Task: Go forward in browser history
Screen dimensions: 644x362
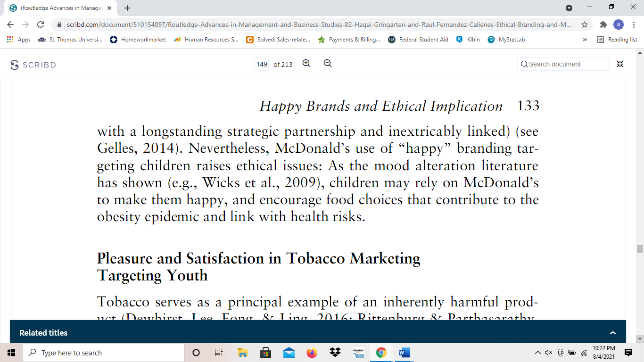Action: (25, 25)
